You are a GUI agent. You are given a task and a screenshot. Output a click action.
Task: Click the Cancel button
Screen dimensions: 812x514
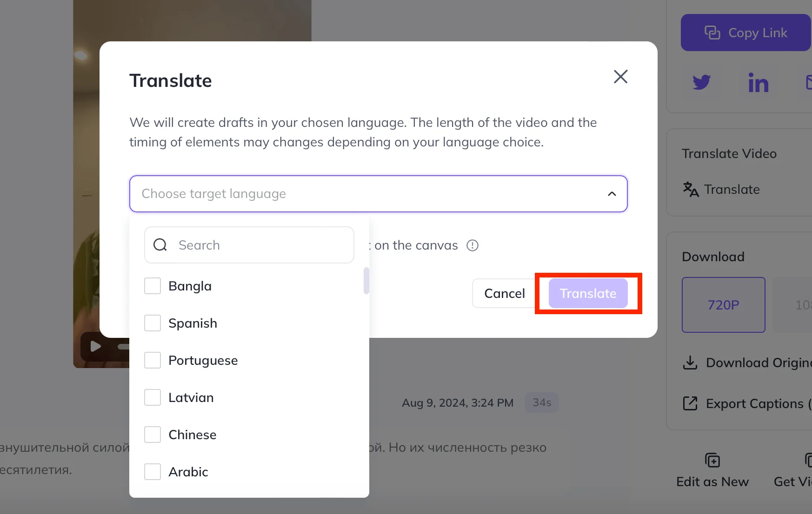click(504, 293)
